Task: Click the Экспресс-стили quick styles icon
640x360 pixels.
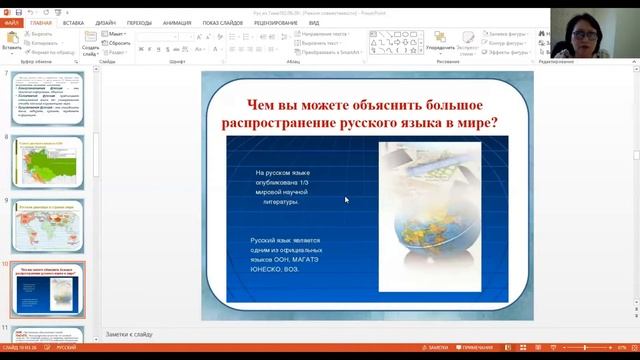Action: click(x=468, y=37)
